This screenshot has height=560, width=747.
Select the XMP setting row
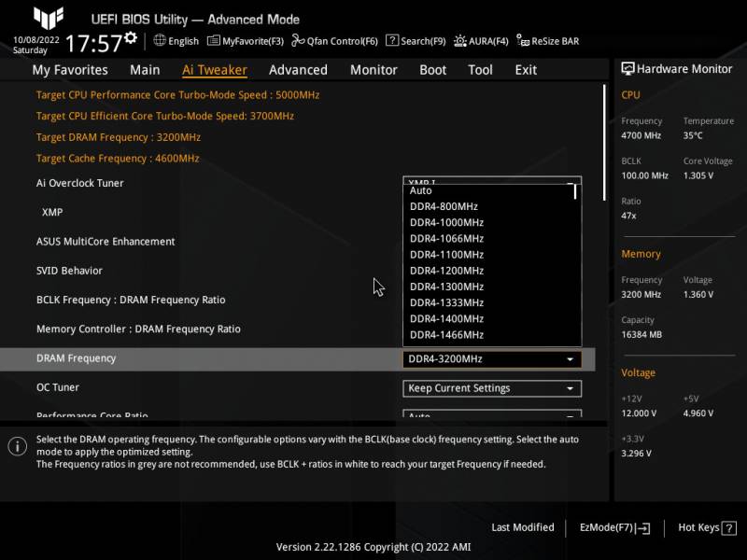pyautogui.click(x=297, y=213)
